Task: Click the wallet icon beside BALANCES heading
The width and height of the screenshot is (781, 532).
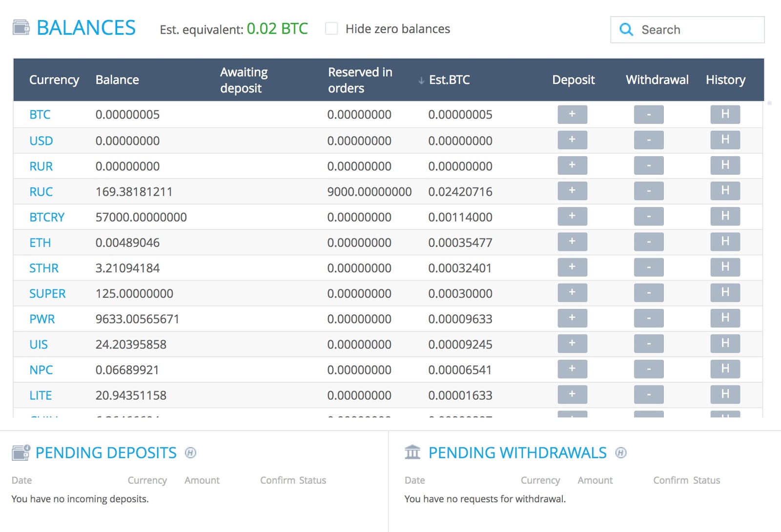Action: pos(21,28)
